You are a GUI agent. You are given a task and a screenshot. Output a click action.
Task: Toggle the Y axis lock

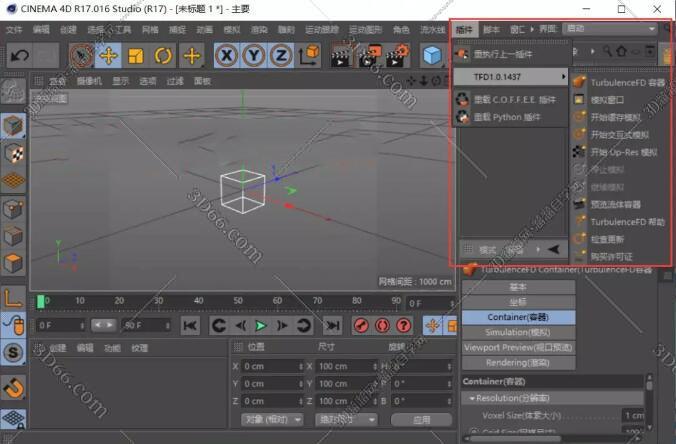(254, 56)
